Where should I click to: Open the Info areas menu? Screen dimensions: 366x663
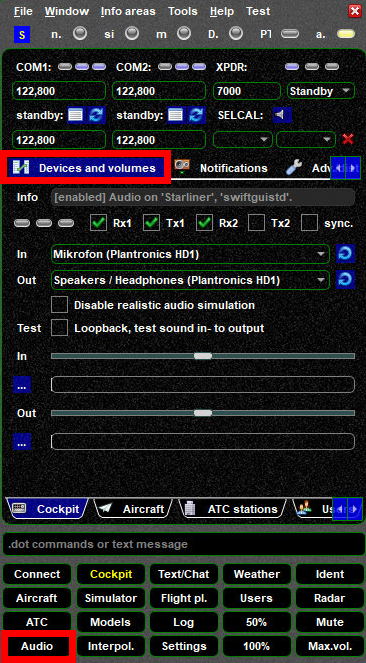point(128,11)
